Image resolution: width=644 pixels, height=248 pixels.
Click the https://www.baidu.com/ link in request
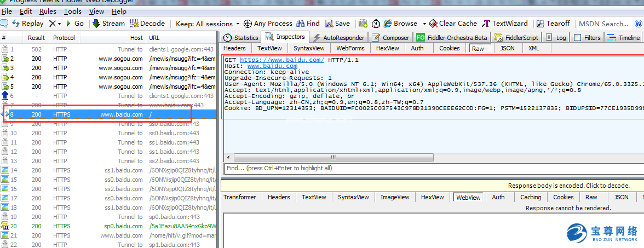tap(281, 60)
